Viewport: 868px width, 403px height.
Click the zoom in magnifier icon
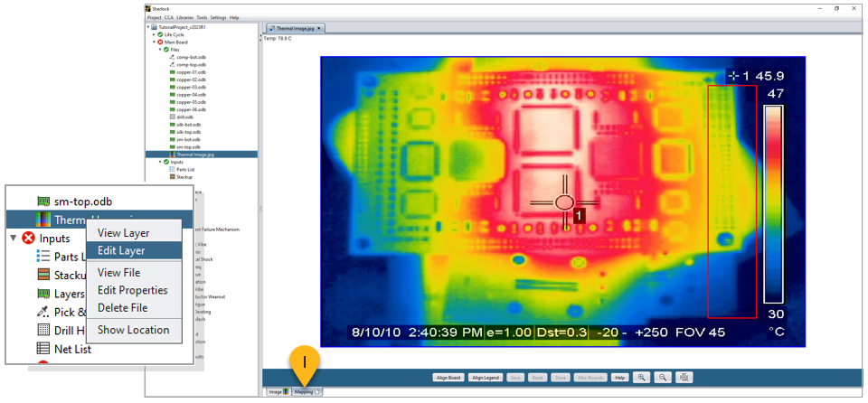pos(642,377)
